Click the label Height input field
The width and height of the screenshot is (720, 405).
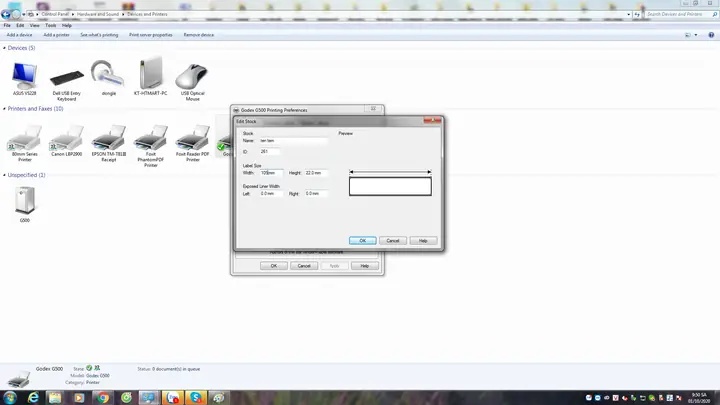pyautogui.click(x=316, y=173)
